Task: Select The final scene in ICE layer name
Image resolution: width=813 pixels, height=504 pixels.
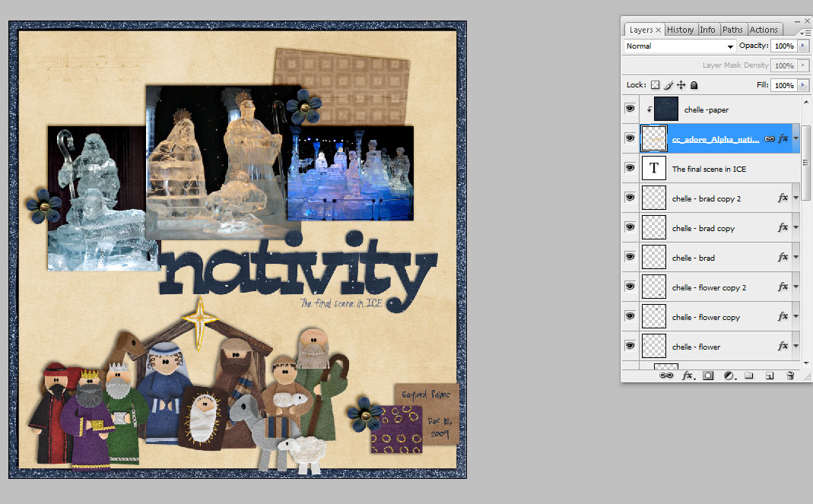Action: pyautogui.click(x=709, y=169)
